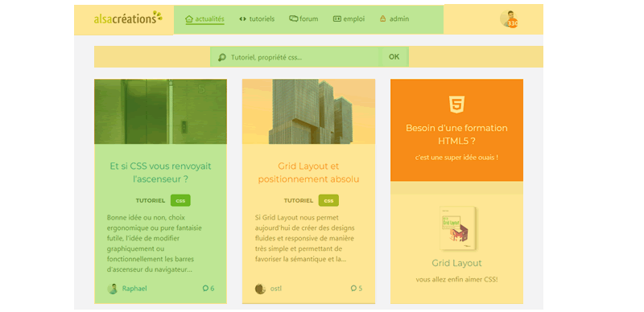Image resolution: width=644 pixels, height=312 pixels.
Task: Click "c'est une super idée ouais !" text
Action: (x=456, y=158)
